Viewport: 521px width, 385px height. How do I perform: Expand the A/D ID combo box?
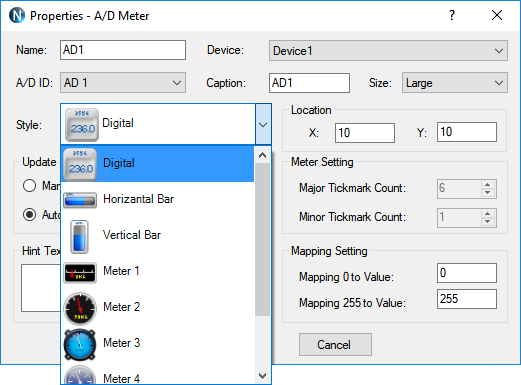123,83
